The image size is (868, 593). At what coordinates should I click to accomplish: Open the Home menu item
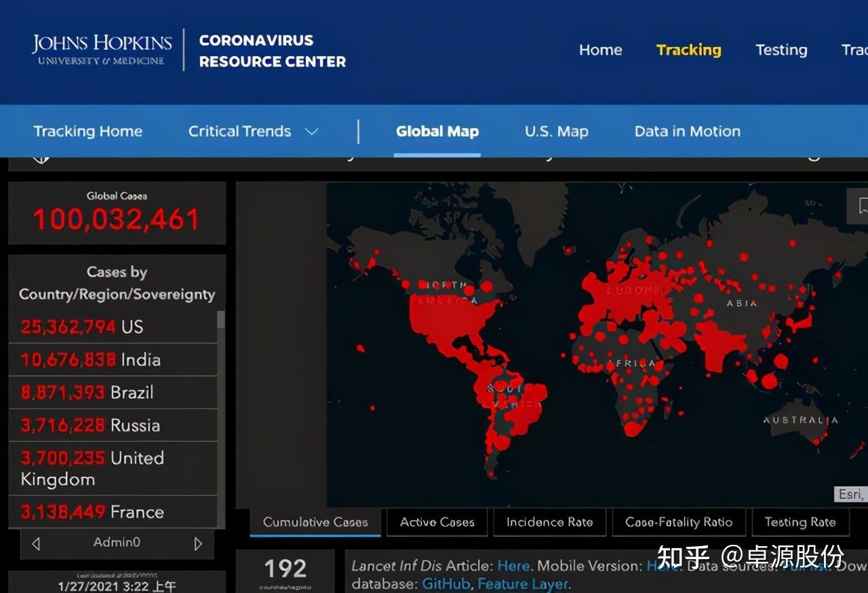600,50
